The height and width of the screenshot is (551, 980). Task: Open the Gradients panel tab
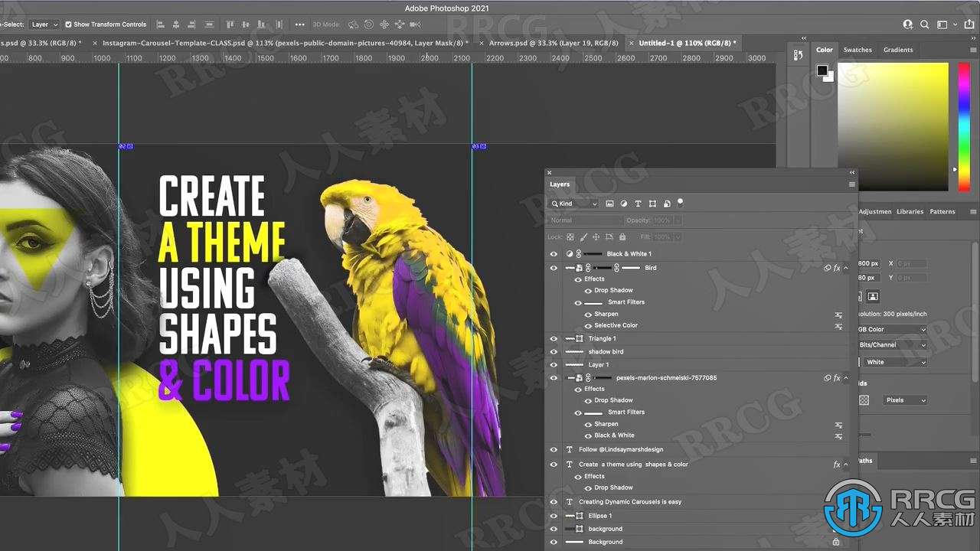coord(898,50)
